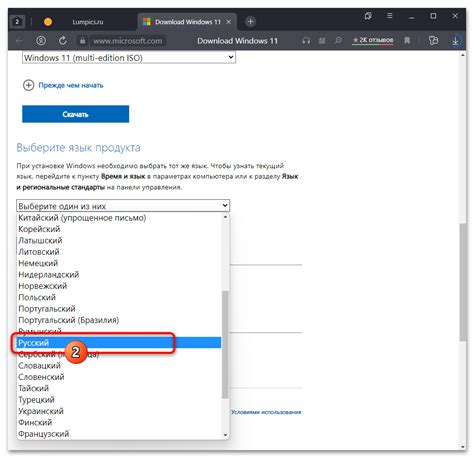Maximize the browser window
474x458 pixels.
(x=433, y=16)
